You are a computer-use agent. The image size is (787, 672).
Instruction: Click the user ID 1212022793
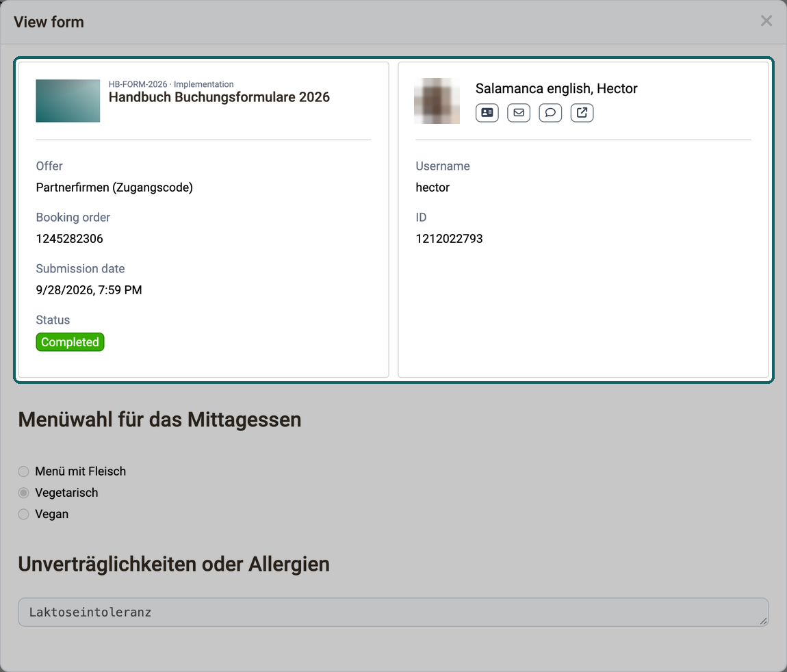point(449,238)
